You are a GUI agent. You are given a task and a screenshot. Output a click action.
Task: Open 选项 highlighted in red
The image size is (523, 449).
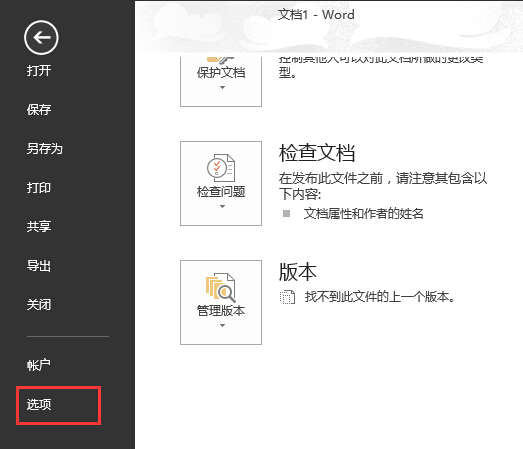click(39, 405)
